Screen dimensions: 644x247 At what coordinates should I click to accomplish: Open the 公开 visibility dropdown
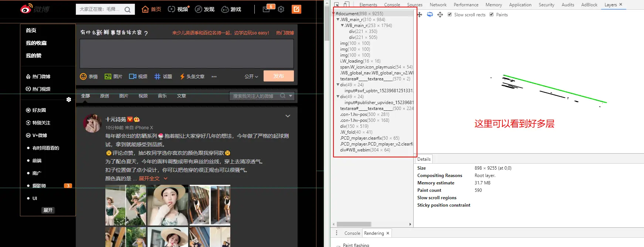[251, 76]
